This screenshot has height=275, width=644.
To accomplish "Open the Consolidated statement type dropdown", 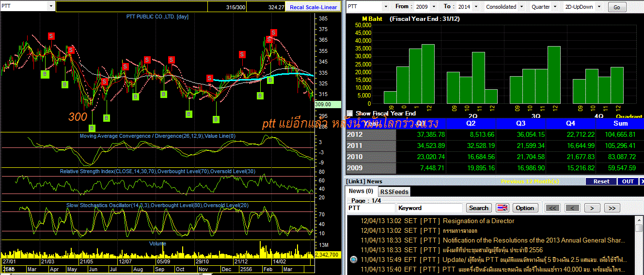I will (x=521, y=7).
